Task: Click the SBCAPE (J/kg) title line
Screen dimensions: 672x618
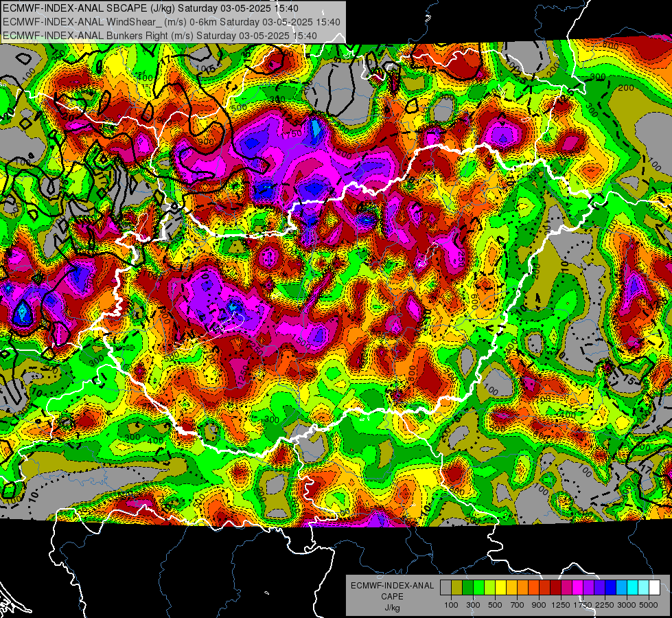Action: (150, 8)
